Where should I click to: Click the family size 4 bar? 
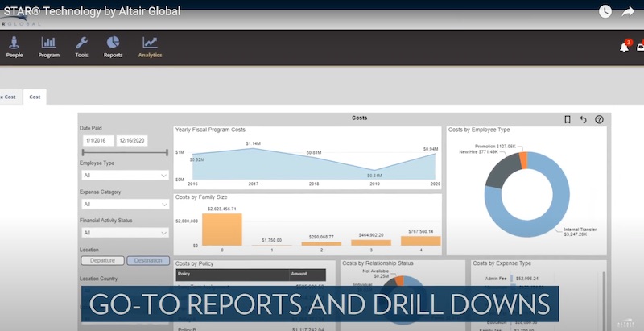click(420, 241)
